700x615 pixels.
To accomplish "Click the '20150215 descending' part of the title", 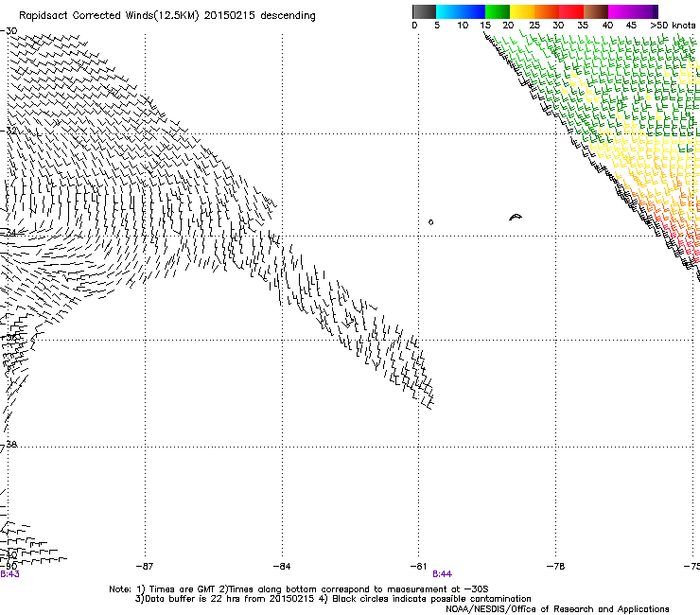I will point(260,16).
